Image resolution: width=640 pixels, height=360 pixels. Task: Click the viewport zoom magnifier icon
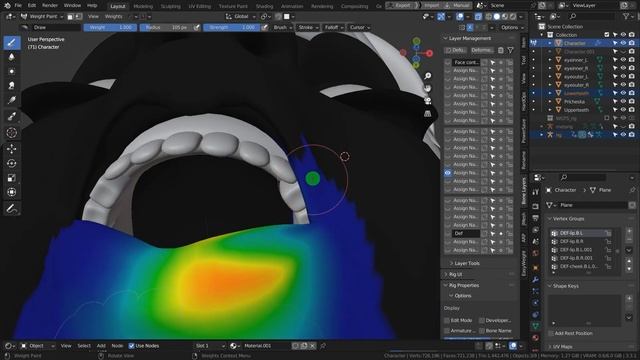pyautogui.click(x=427, y=76)
